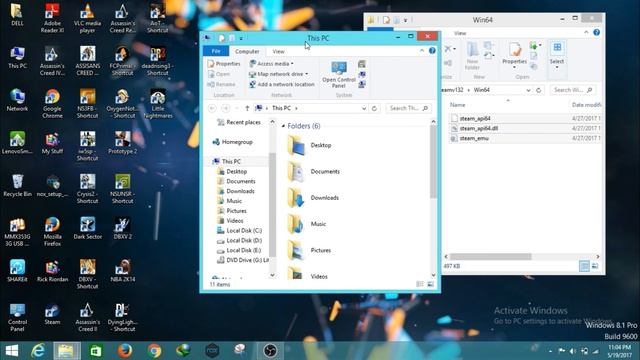Select Local Disk (E:) in sidebar
Viewport: 640px width, 360px height.
pyautogui.click(x=239, y=250)
